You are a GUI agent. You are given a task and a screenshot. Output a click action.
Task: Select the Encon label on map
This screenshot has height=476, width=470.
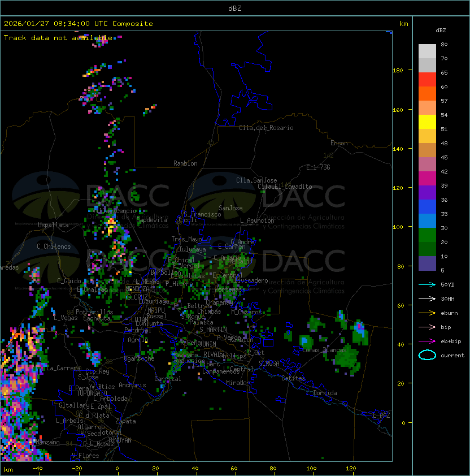(339, 143)
